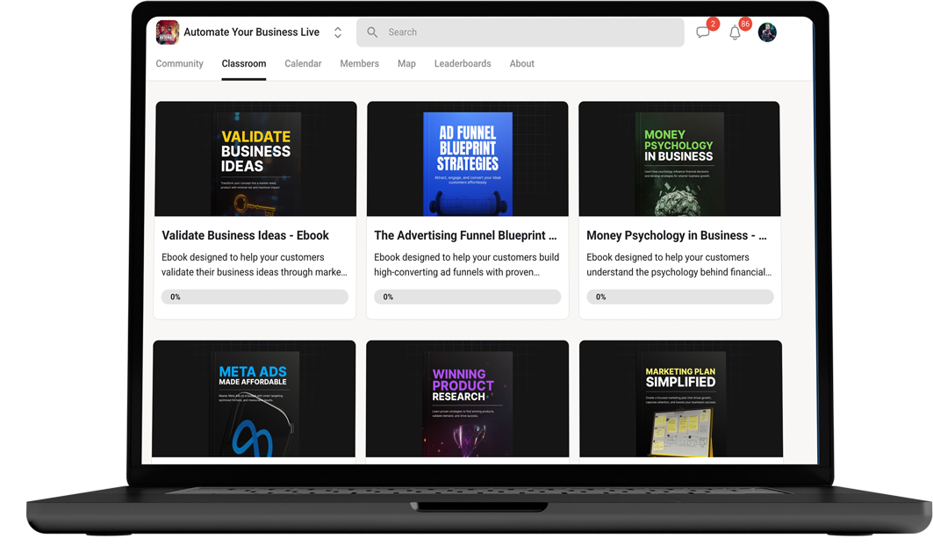Select the Map tab
The image size is (933, 560).
[x=406, y=64]
